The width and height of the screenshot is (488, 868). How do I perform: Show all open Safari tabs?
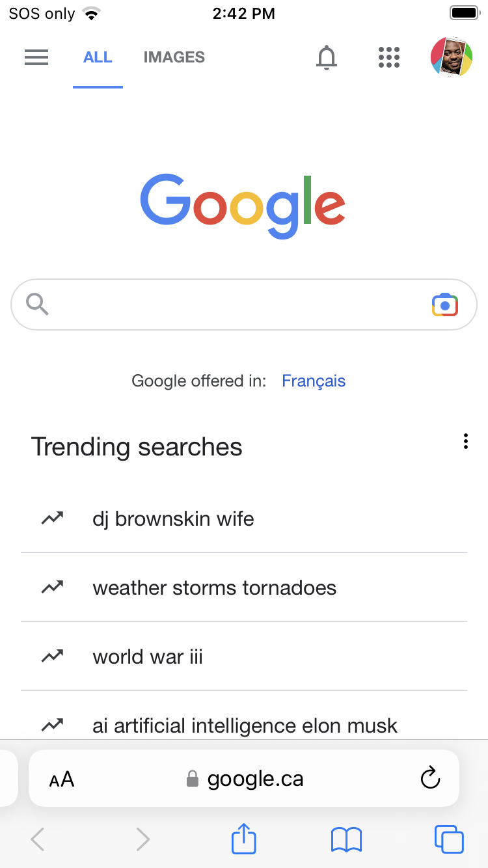(x=449, y=839)
